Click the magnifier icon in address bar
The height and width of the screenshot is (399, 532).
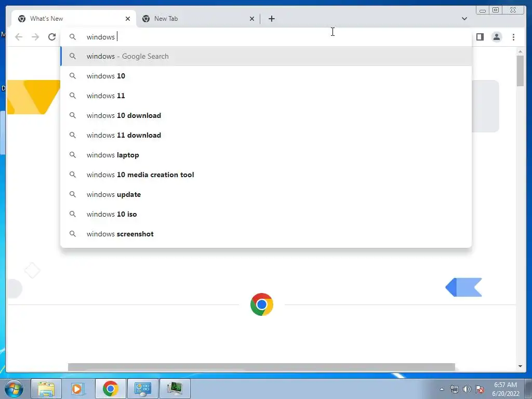pyautogui.click(x=73, y=37)
